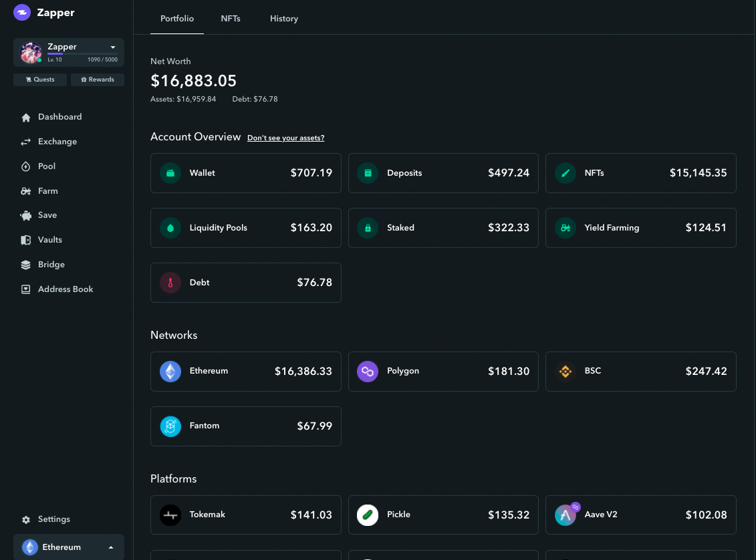Click the Quests button

coord(40,80)
